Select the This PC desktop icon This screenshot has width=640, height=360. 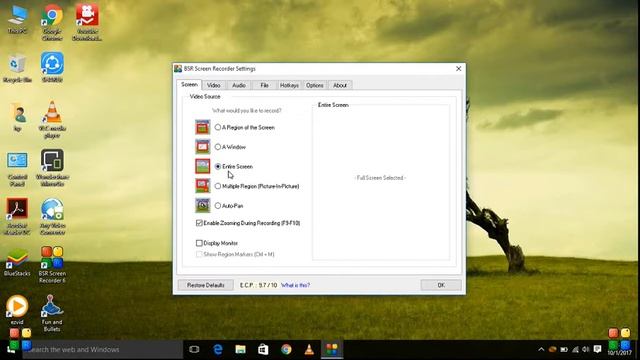pyautogui.click(x=18, y=19)
